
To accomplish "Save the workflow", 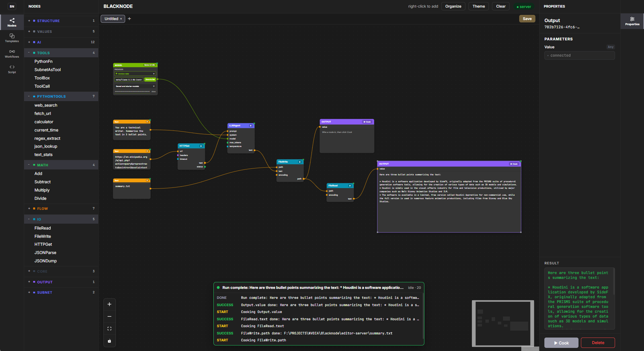I will click(527, 19).
